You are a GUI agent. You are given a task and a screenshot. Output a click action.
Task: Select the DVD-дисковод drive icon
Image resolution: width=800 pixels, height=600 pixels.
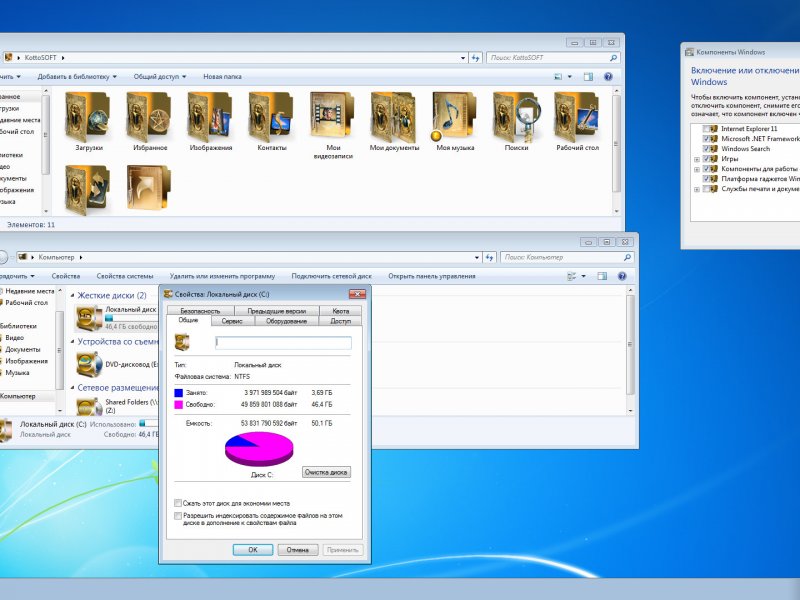[89, 364]
